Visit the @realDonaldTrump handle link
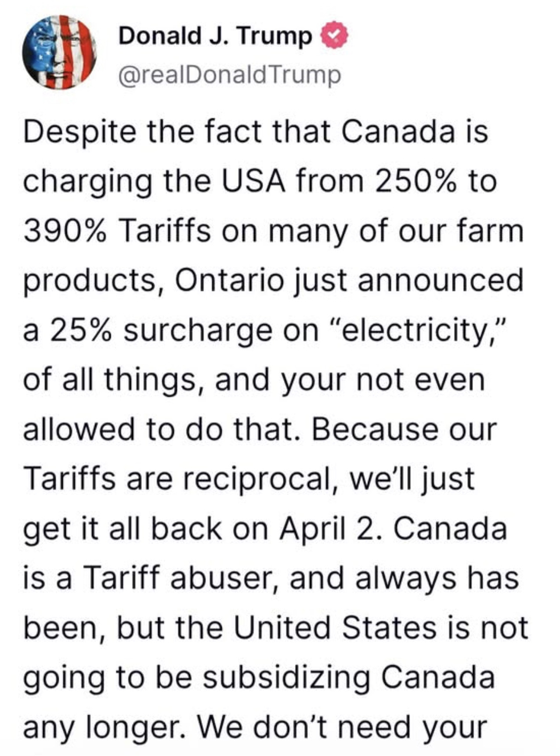 [x=229, y=75]
